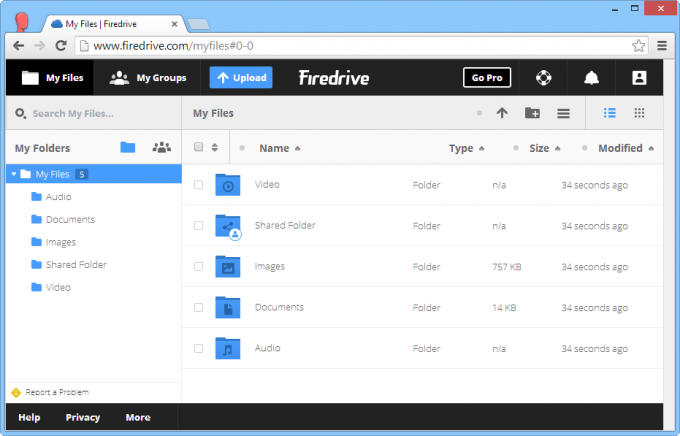Switch to list view layout
Screen dimensions: 680x436
610,113
